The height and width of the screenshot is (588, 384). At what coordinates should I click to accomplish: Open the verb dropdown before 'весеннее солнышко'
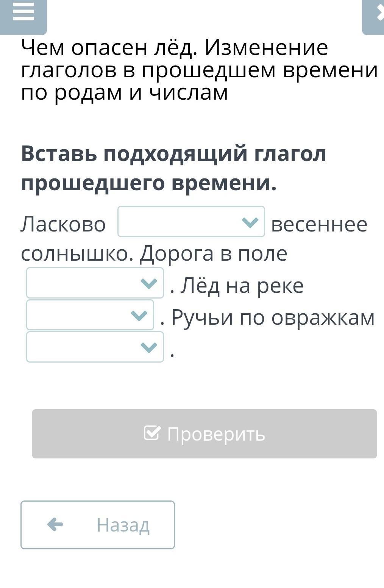[x=191, y=222]
